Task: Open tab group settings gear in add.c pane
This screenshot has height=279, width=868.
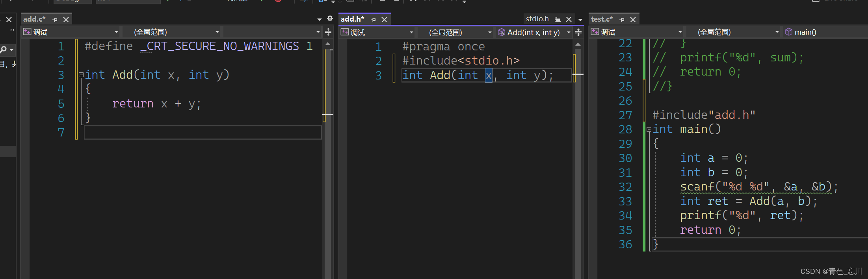Action: 330,18
